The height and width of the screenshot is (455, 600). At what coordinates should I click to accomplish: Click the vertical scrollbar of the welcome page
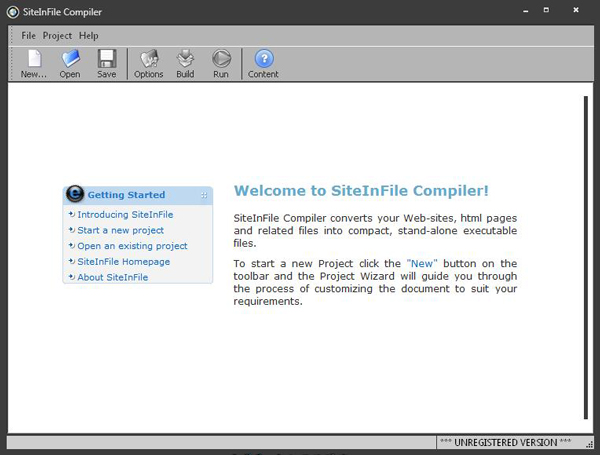[586, 258]
